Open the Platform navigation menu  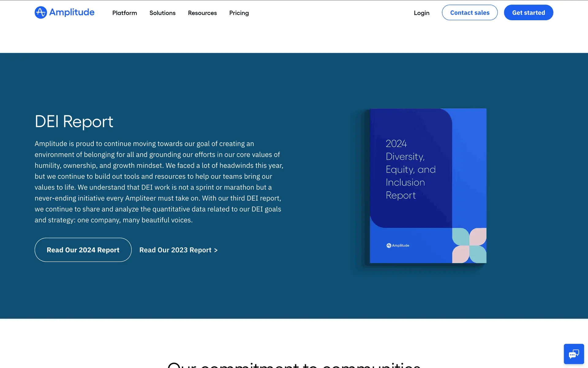124,13
